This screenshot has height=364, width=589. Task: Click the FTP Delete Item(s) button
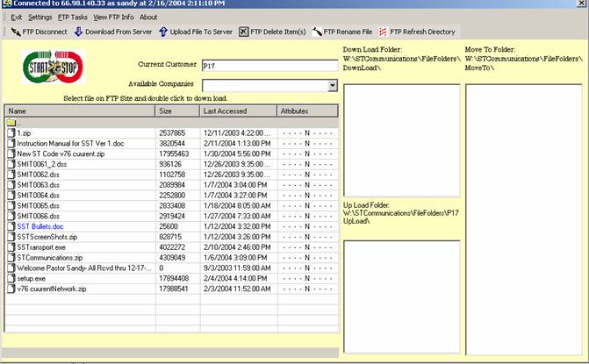tap(272, 32)
